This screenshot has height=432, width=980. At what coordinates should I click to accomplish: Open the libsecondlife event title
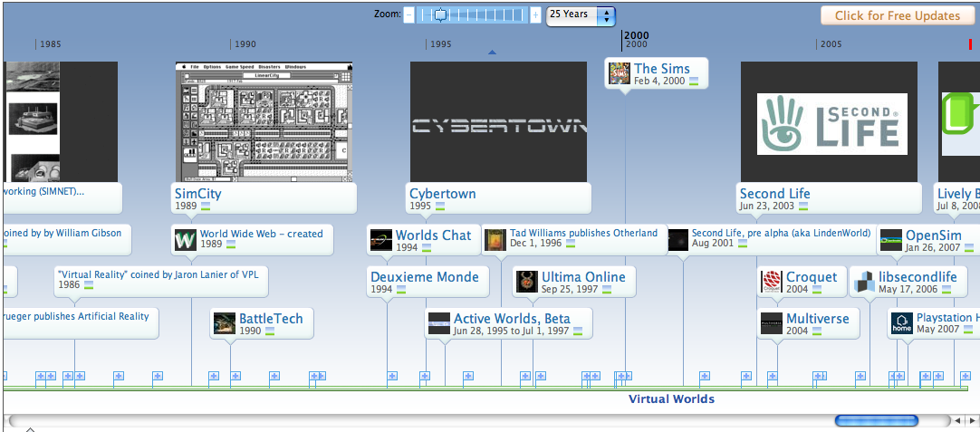coord(918,277)
